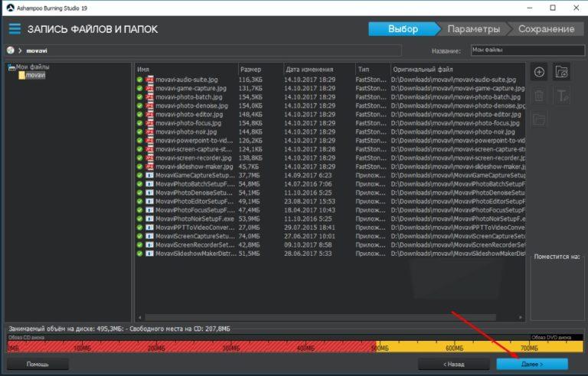Click green check beside MovaviScreenRecorderSetup
The height and width of the screenshot is (376, 588).
140,244
